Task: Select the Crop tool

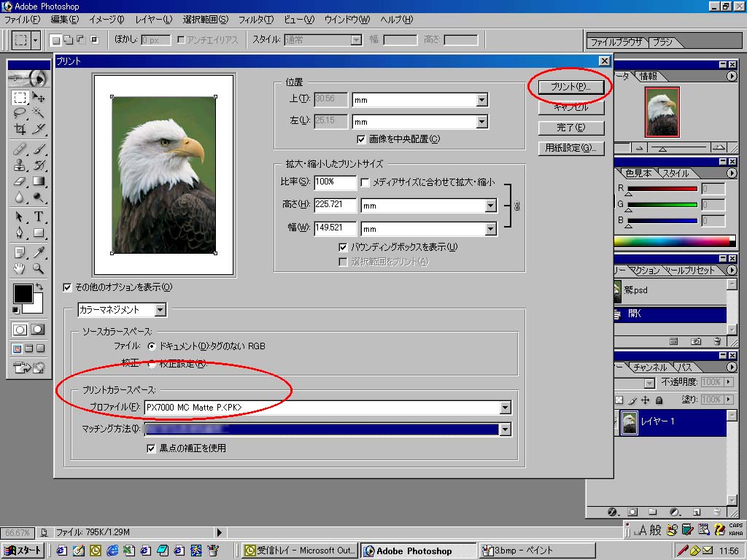Action: [20, 130]
